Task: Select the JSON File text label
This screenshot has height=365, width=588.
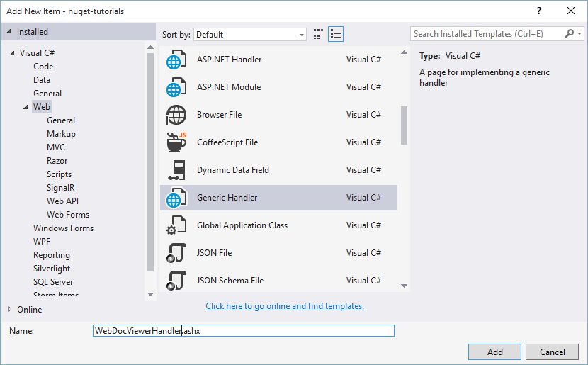Action: coord(214,253)
